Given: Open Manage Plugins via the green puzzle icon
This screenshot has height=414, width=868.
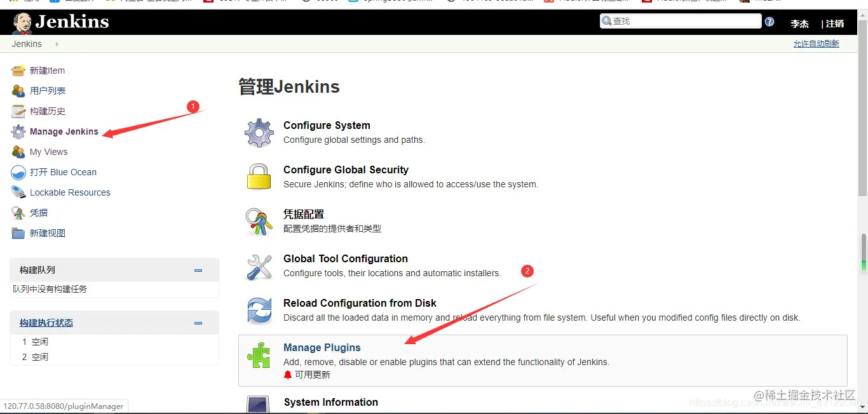Looking at the screenshot, I should click(x=259, y=356).
